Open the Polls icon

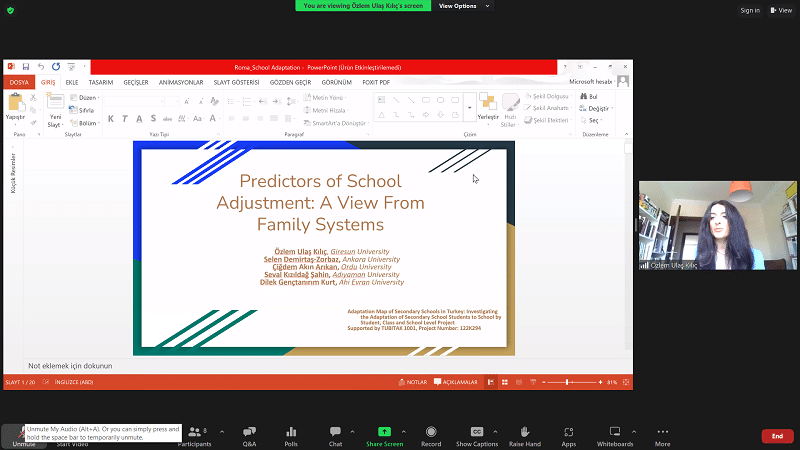tap(291, 434)
